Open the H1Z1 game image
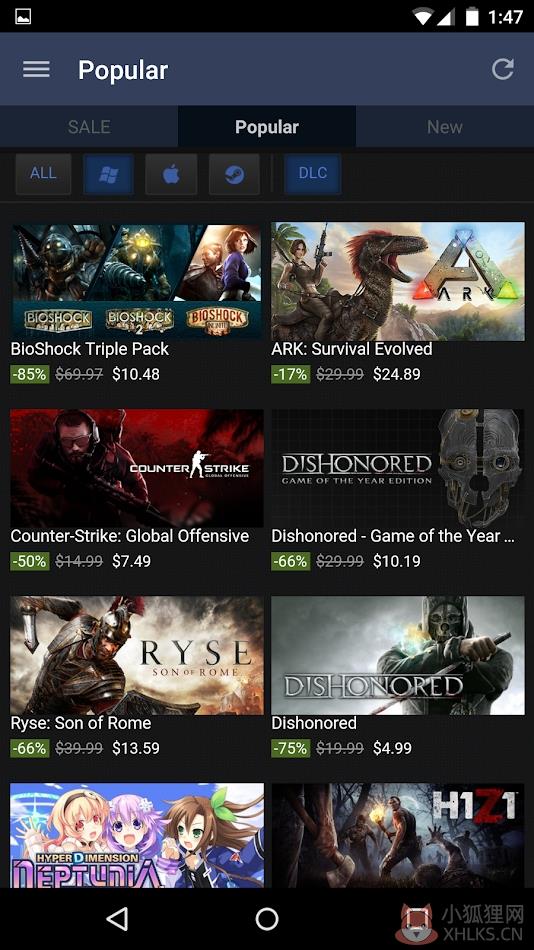This screenshot has width=534, height=950. point(398,835)
